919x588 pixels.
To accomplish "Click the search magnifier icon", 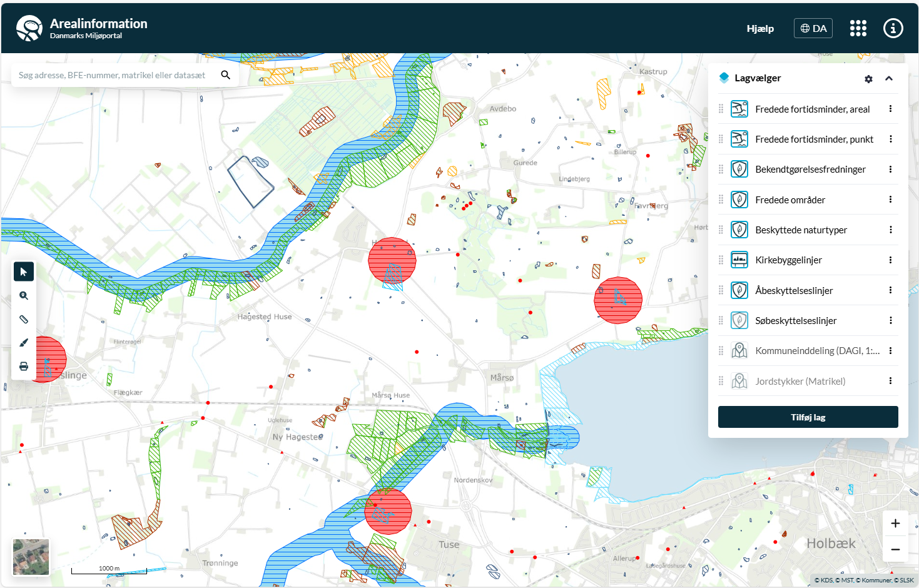I will (225, 75).
